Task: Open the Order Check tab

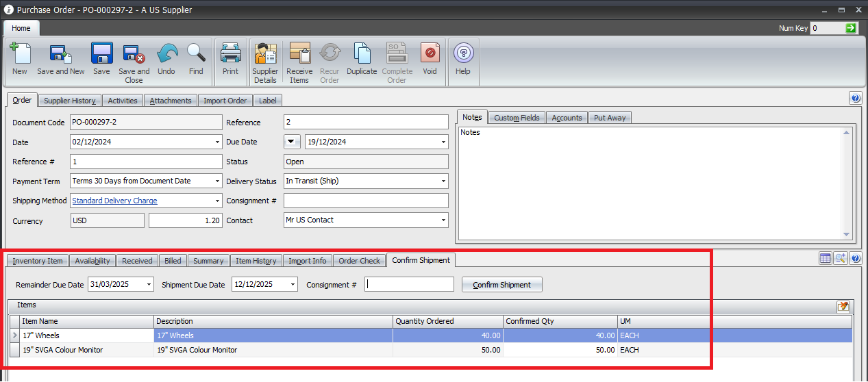Action: tap(359, 261)
